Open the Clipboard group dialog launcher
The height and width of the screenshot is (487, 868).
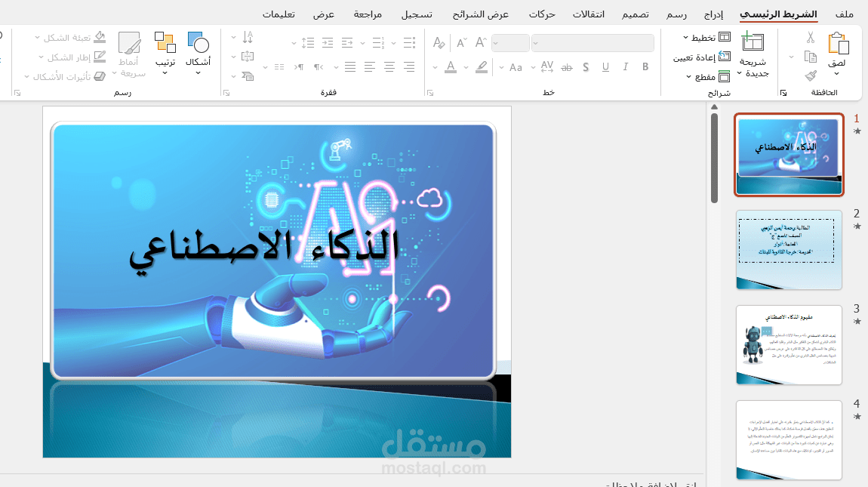783,93
